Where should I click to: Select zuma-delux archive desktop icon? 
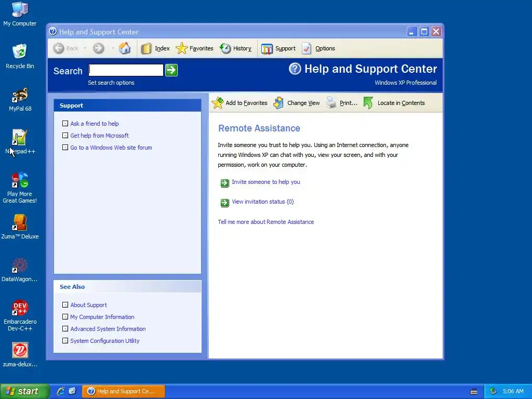20,355
